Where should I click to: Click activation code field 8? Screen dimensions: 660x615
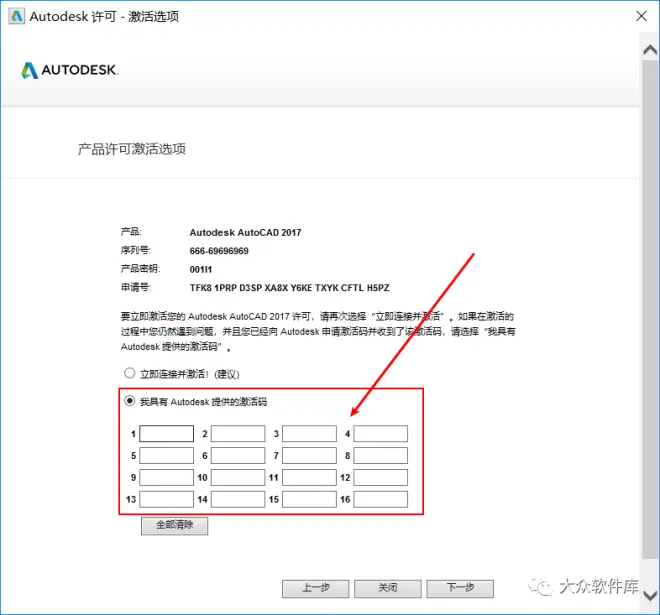click(x=381, y=455)
